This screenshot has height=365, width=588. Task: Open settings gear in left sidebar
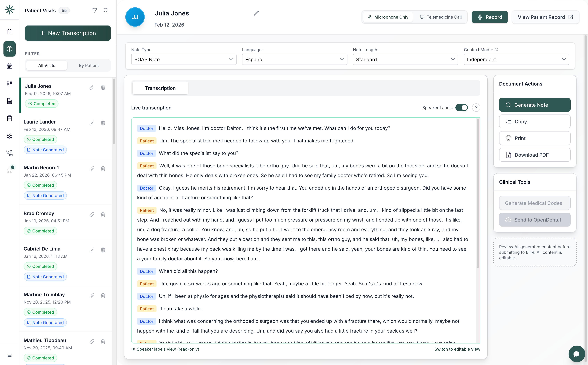coord(9,136)
